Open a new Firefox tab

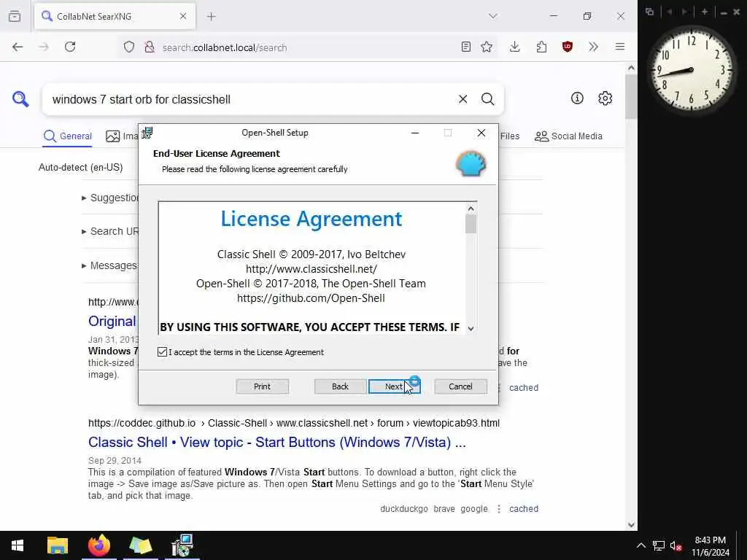pyautogui.click(x=212, y=17)
